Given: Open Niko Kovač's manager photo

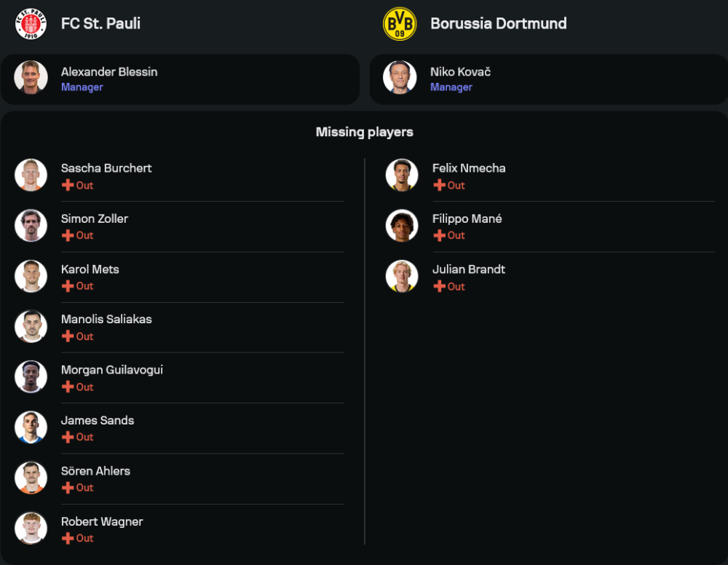Looking at the screenshot, I should pos(400,77).
